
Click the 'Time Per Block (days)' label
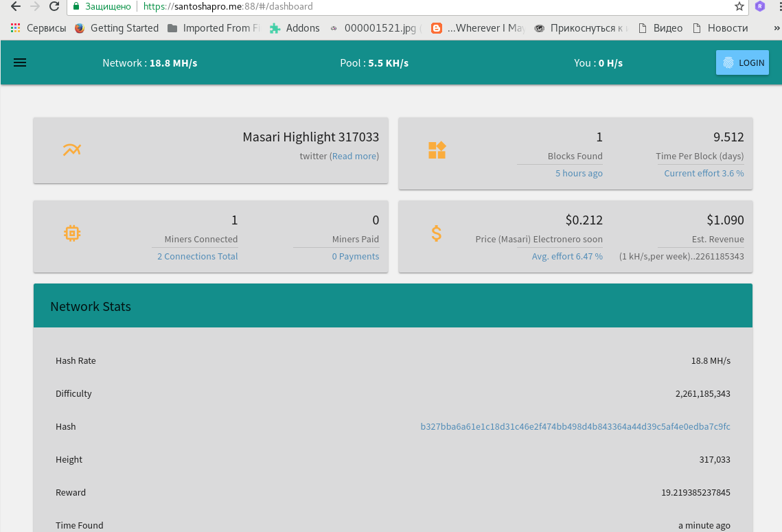click(x=700, y=156)
